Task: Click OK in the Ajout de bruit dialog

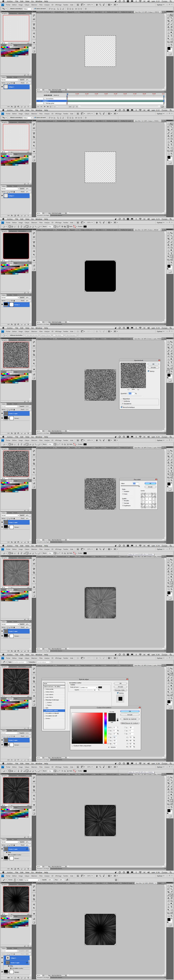Action: point(153,364)
